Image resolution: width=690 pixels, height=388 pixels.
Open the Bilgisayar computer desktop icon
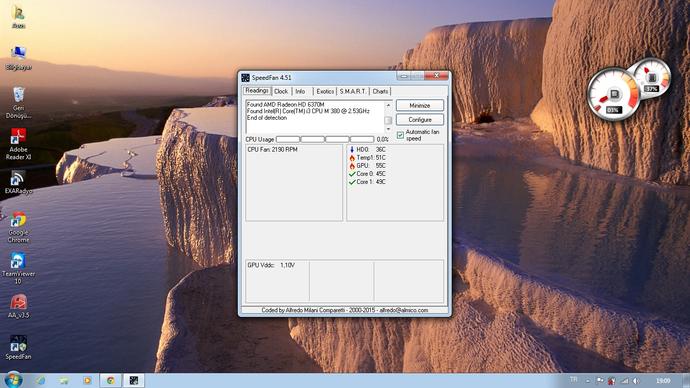click(x=18, y=58)
